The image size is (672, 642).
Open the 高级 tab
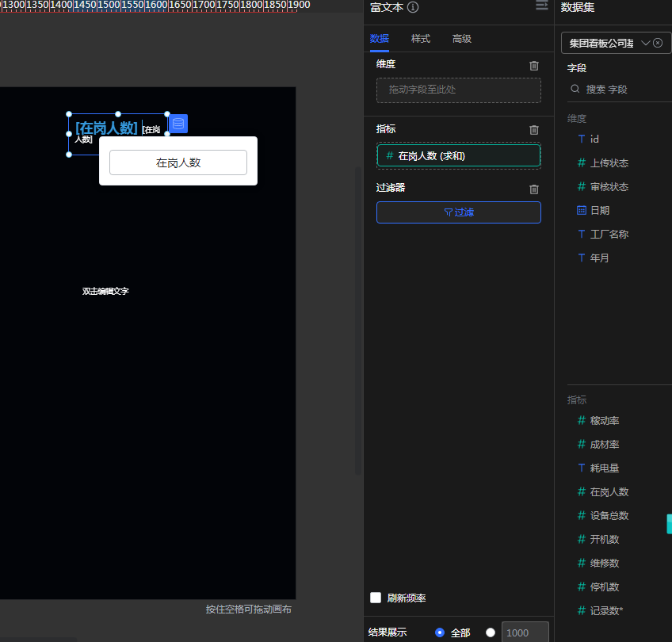pos(461,39)
